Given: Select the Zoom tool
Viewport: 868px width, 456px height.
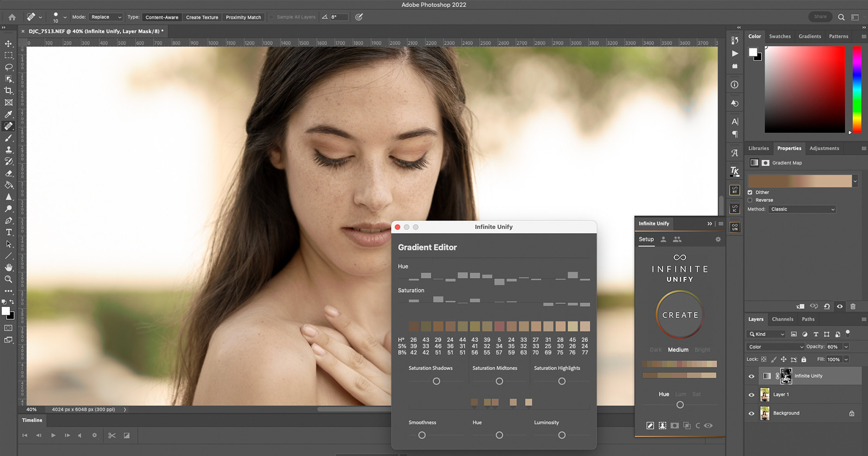Looking at the screenshot, I should pyautogui.click(x=9, y=279).
